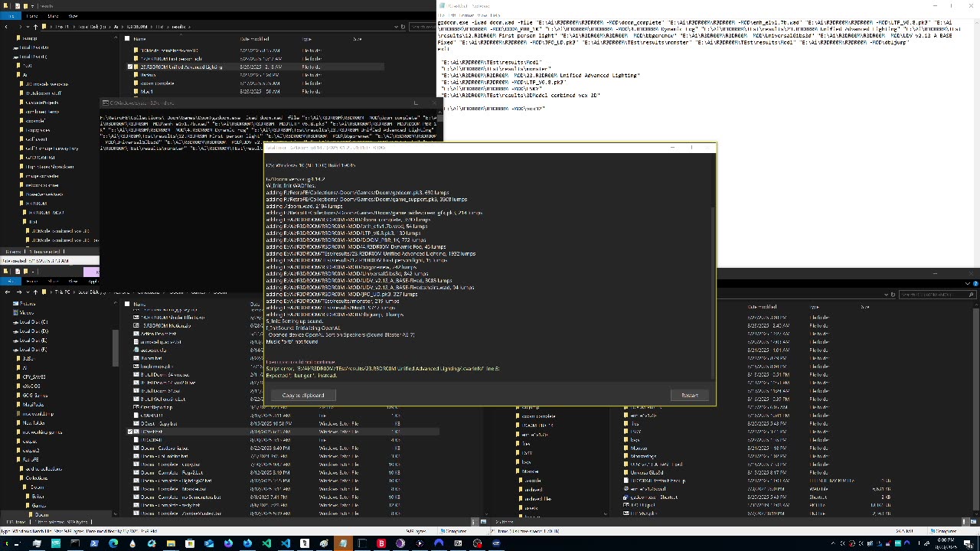Open Share tab in top results Explorer
Image resolution: width=980 pixels, height=551 pixels.
54,15
